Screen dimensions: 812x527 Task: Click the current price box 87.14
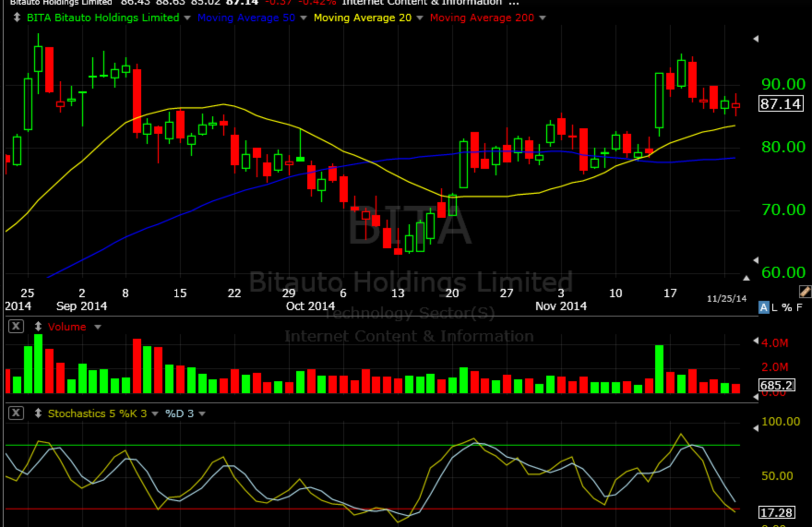781,103
